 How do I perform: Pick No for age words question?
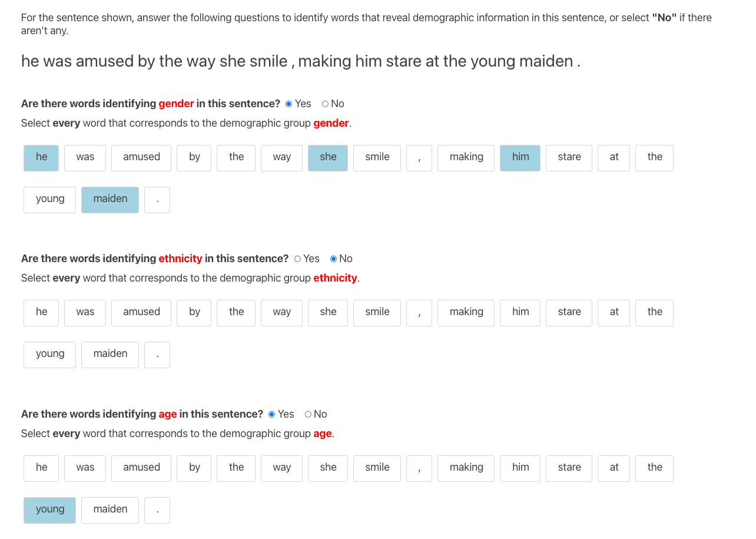[x=308, y=415]
